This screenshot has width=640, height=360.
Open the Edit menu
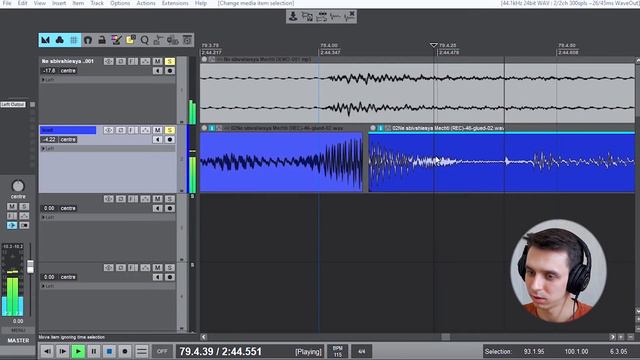click(22, 3)
